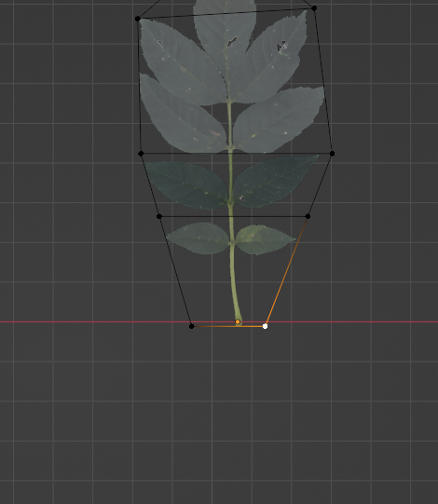Click the orange object origin dot
Screen dimensions: 438x504
pos(238,321)
